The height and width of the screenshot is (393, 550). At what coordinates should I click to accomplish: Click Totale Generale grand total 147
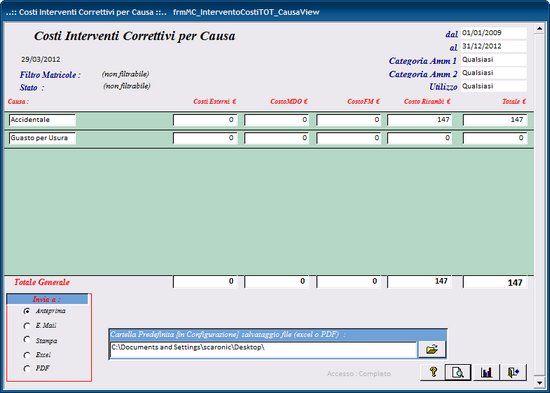tap(495, 282)
